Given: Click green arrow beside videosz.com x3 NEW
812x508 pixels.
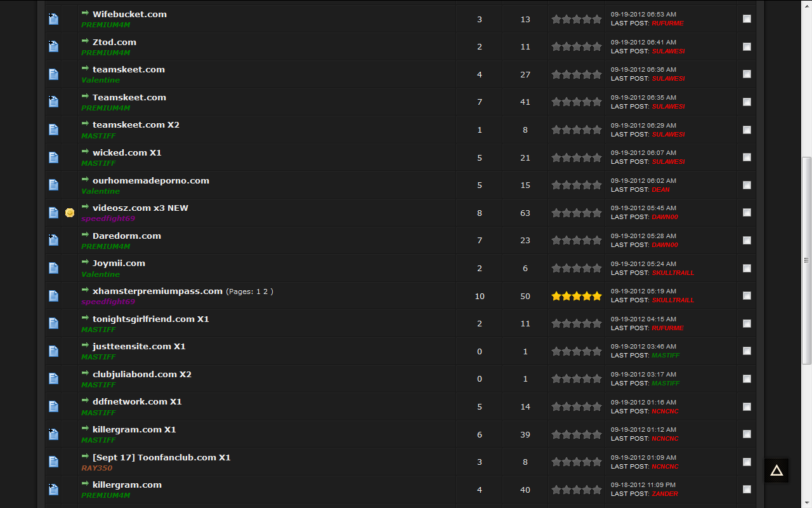Looking at the screenshot, I should (x=85, y=207).
